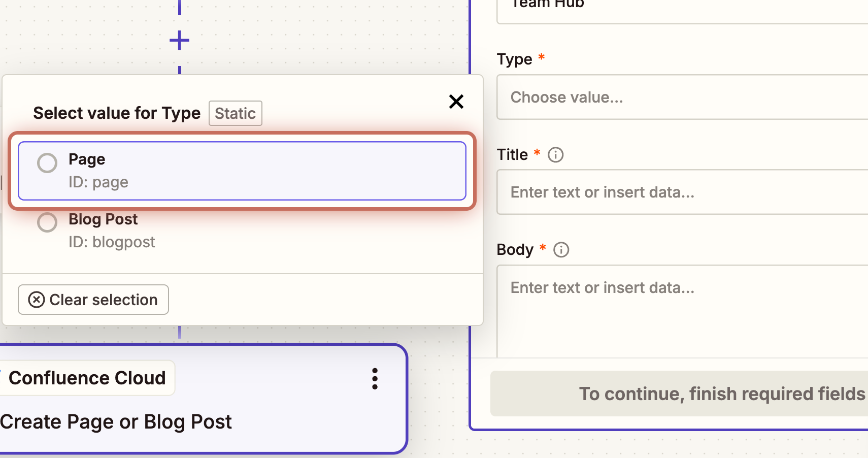Select the Blog Post radio option
Image resolution: width=868 pixels, height=458 pixels.
tap(47, 222)
